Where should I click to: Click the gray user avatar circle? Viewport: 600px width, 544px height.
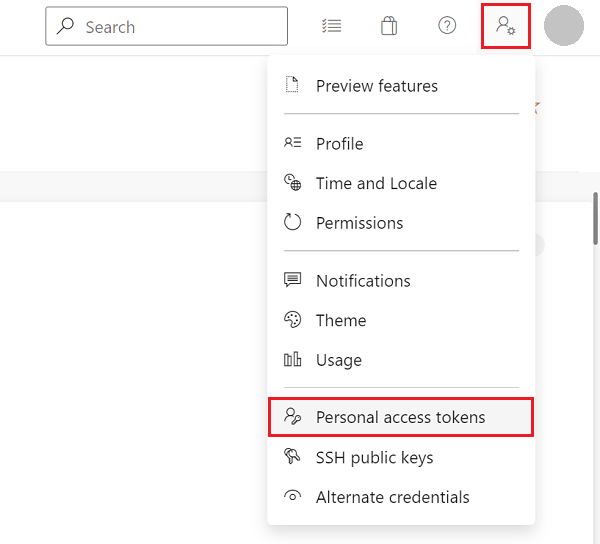(x=564, y=26)
